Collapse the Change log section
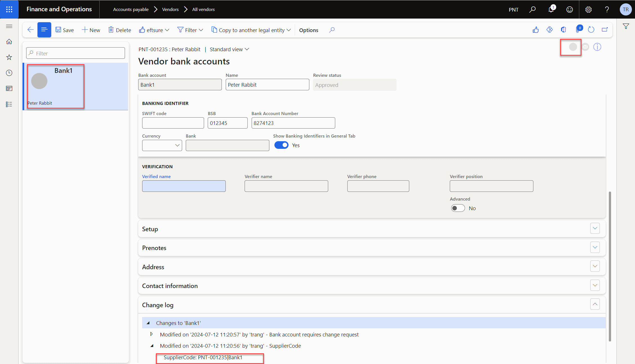The height and width of the screenshot is (364, 635). click(595, 304)
